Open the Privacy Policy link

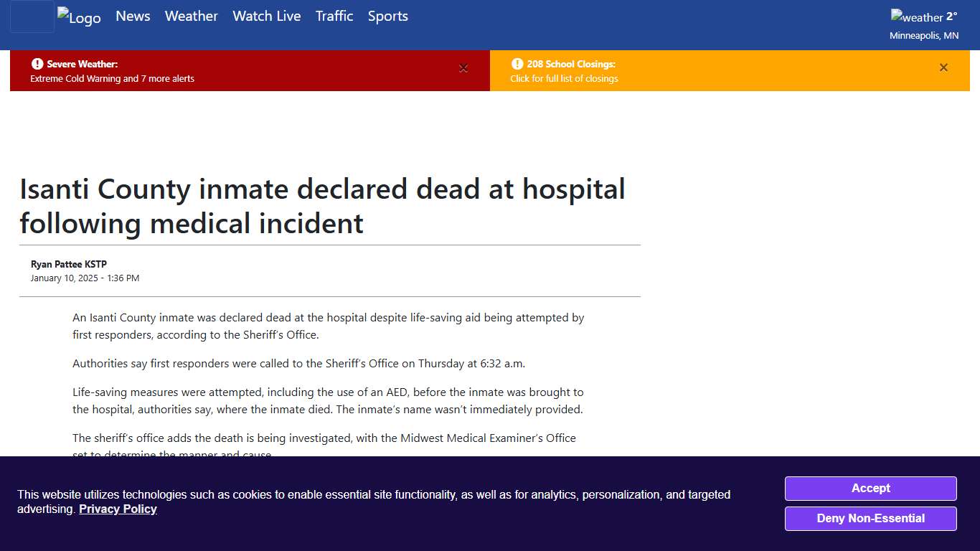coord(118,509)
